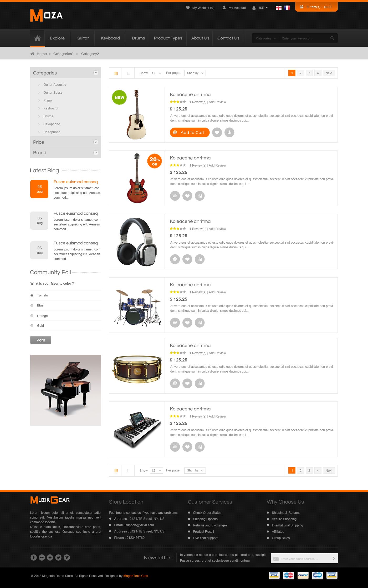Open the Product Types menu
This screenshot has width=368, height=588.
(x=168, y=38)
